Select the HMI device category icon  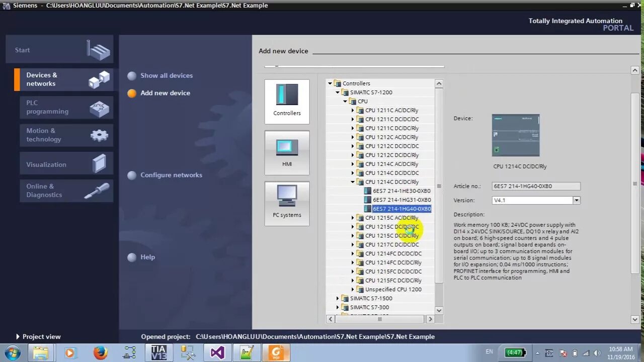point(287,153)
